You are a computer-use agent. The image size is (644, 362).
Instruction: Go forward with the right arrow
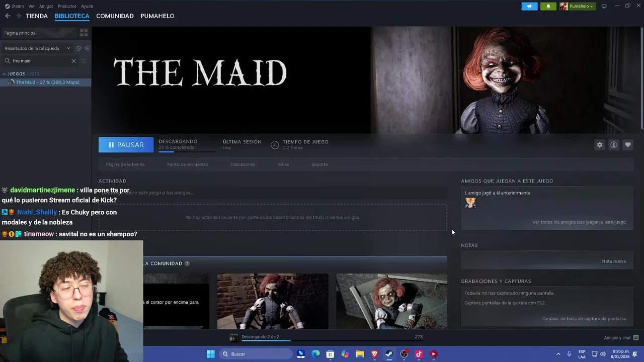coord(18,16)
